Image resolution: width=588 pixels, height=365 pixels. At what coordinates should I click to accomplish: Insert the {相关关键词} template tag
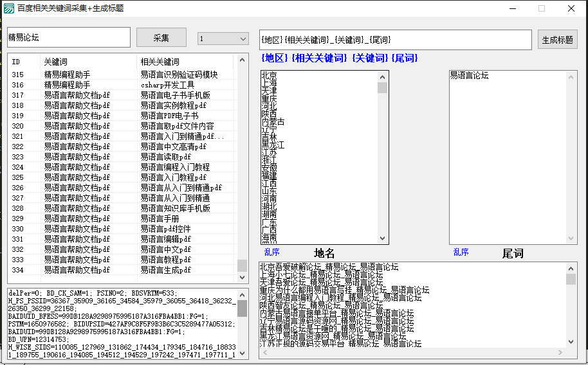tap(320, 58)
